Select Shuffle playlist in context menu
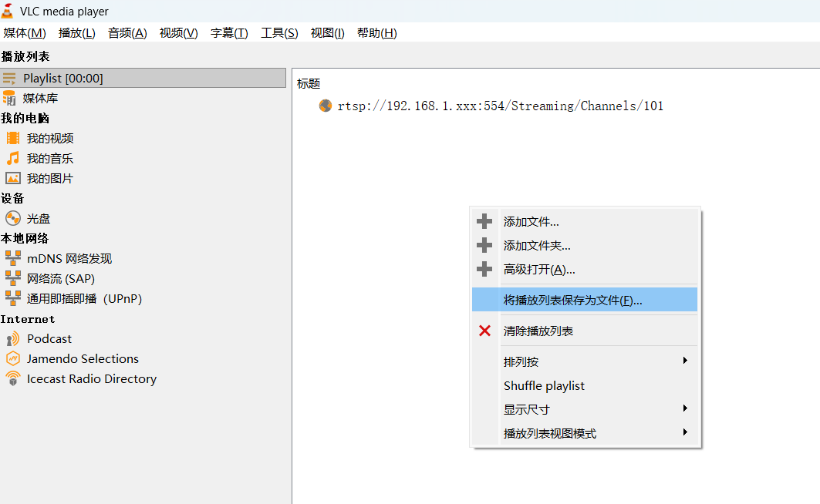This screenshot has height=504, width=820. pos(585,385)
